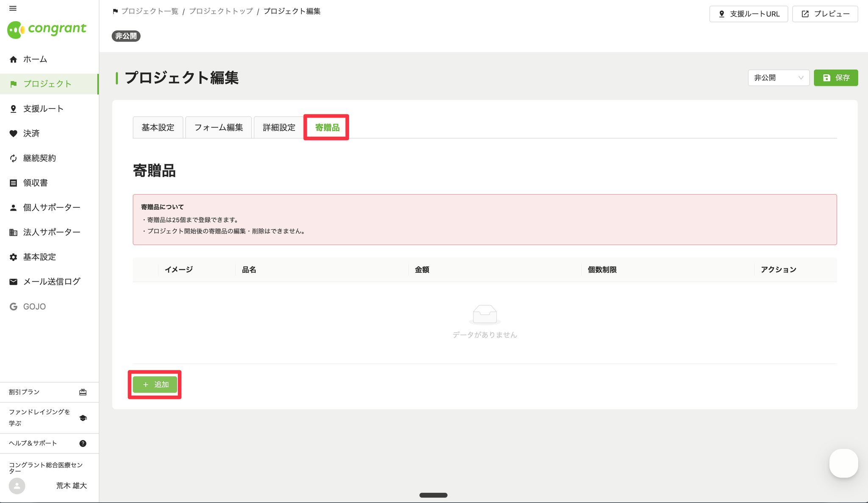
Task: Open the ホーム home icon
Action: (x=14, y=59)
